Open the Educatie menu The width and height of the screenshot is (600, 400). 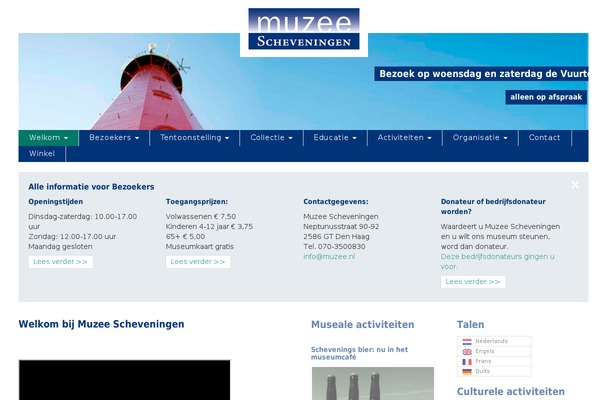click(335, 138)
